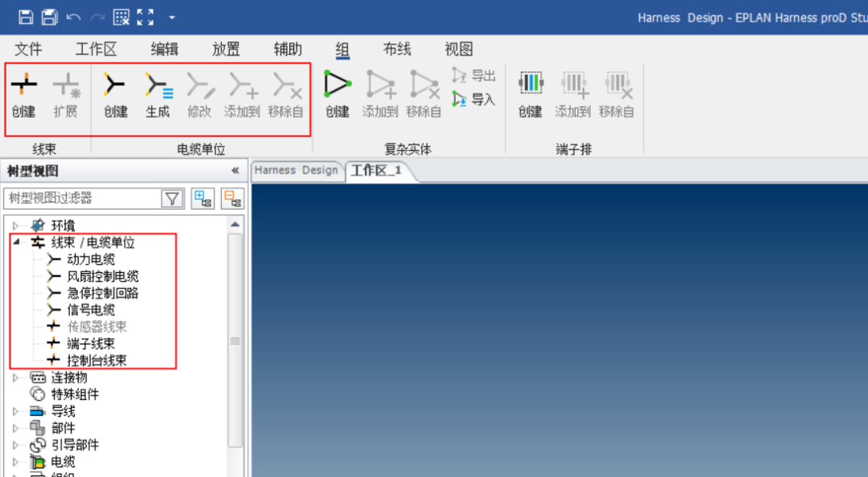Select 传感器线束 in the tree
The height and width of the screenshot is (477, 868).
click(x=97, y=327)
